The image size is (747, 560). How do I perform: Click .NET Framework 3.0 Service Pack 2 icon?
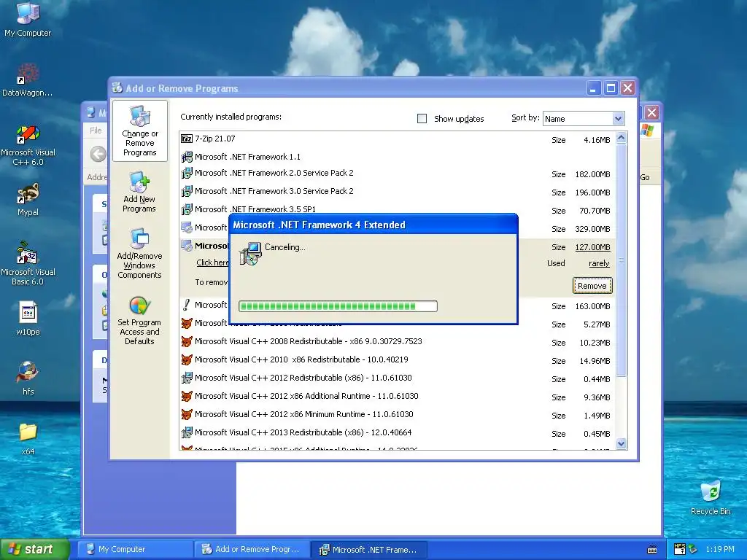point(187,191)
